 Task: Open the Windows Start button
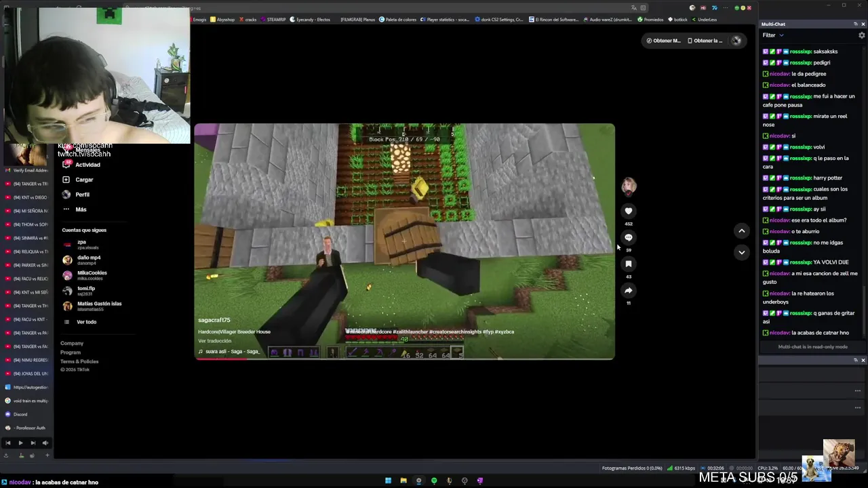click(x=388, y=481)
